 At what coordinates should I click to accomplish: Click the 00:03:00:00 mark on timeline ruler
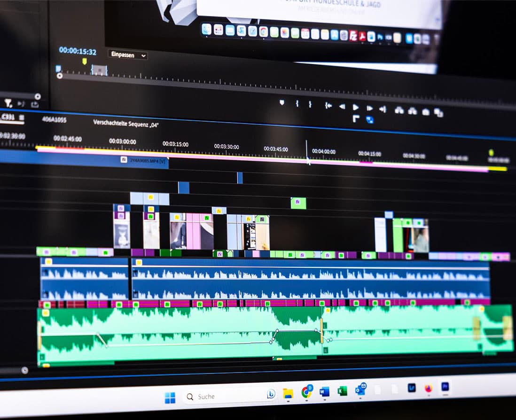[122, 141]
